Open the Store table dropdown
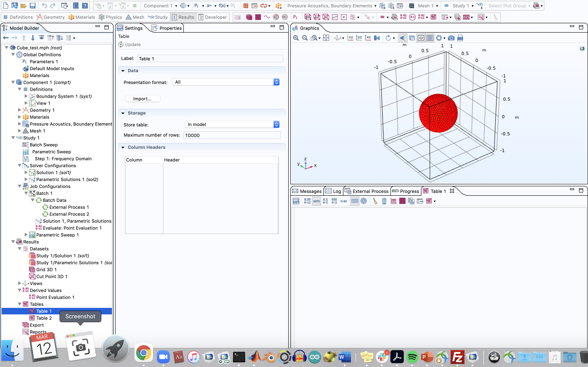The height and width of the screenshot is (367, 588). point(276,125)
